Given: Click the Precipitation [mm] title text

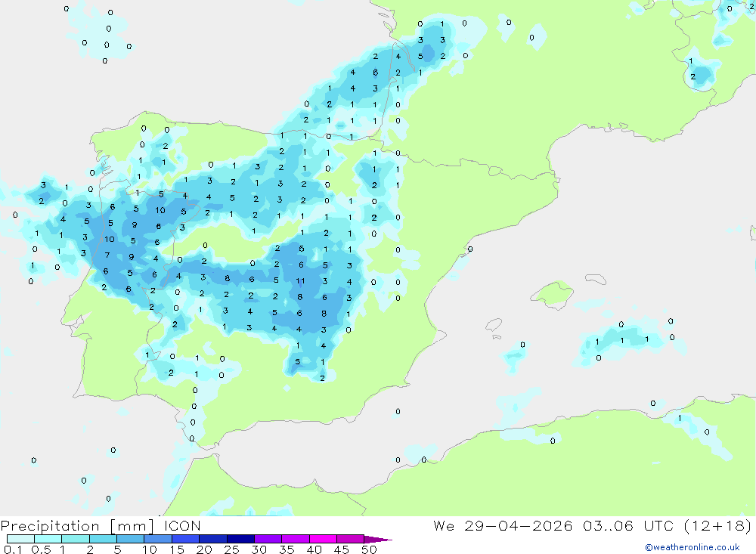Looking at the screenshot, I should coord(77,526).
